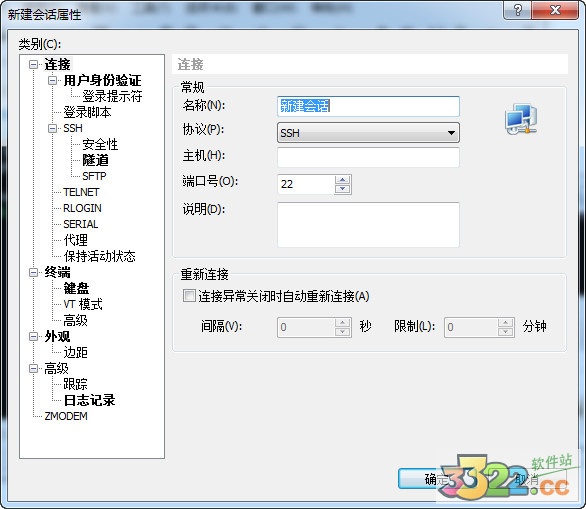586x509 pixels.
Task: Open 代理 settings in tree
Action: (x=75, y=240)
